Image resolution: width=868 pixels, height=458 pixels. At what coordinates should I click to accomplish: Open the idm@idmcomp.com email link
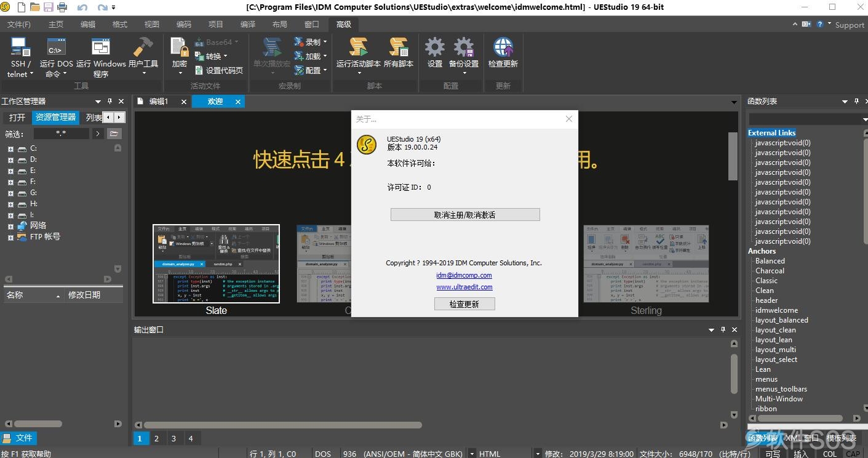(464, 275)
